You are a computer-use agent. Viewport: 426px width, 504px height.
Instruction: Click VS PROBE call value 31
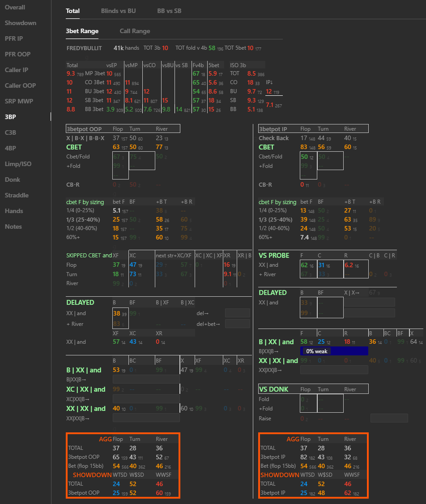[x=321, y=265]
